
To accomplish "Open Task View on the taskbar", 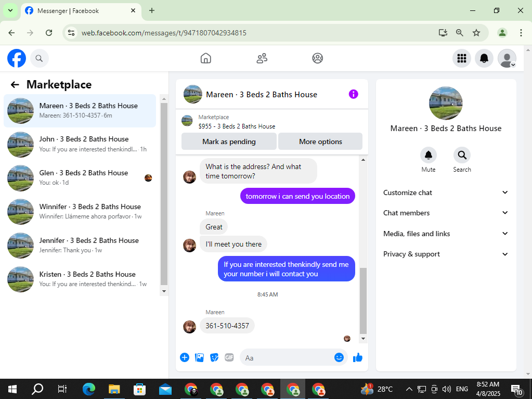I will [62, 389].
